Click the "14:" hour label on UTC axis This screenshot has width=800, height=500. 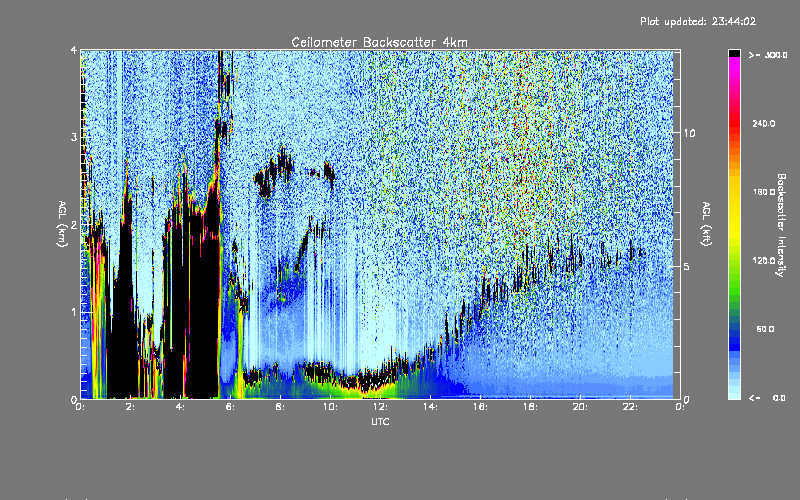pos(430,407)
